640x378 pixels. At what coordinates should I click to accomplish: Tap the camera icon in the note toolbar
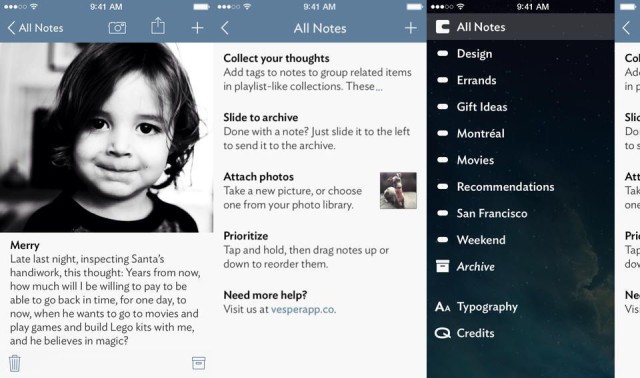117,28
